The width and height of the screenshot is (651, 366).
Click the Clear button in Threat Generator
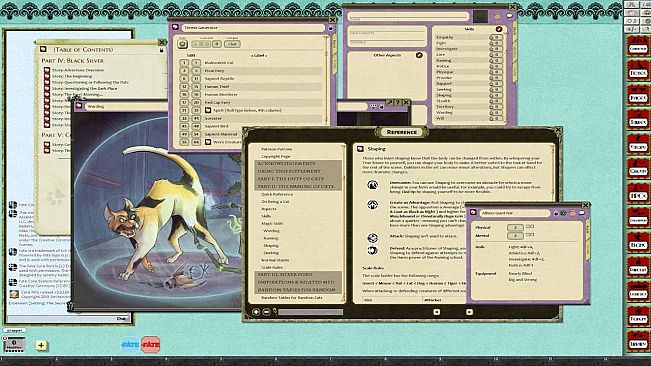click(x=232, y=44)
